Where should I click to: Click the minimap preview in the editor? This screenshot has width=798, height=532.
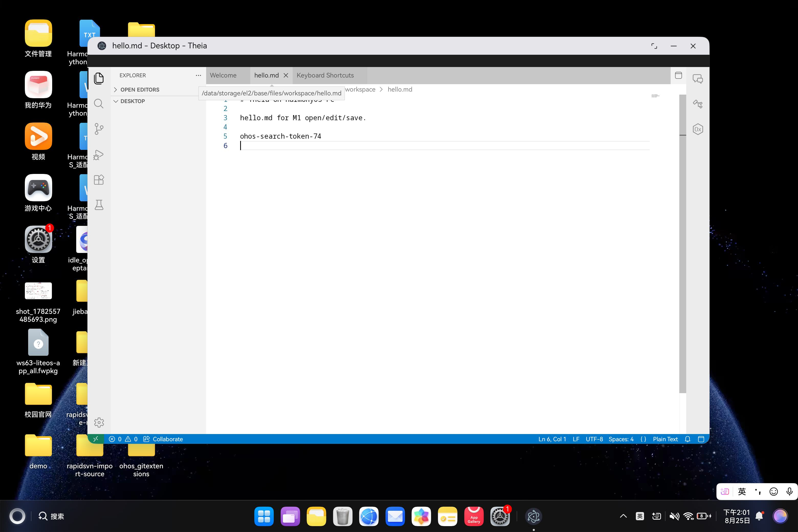pyautogui.click(x=655, y=96)
